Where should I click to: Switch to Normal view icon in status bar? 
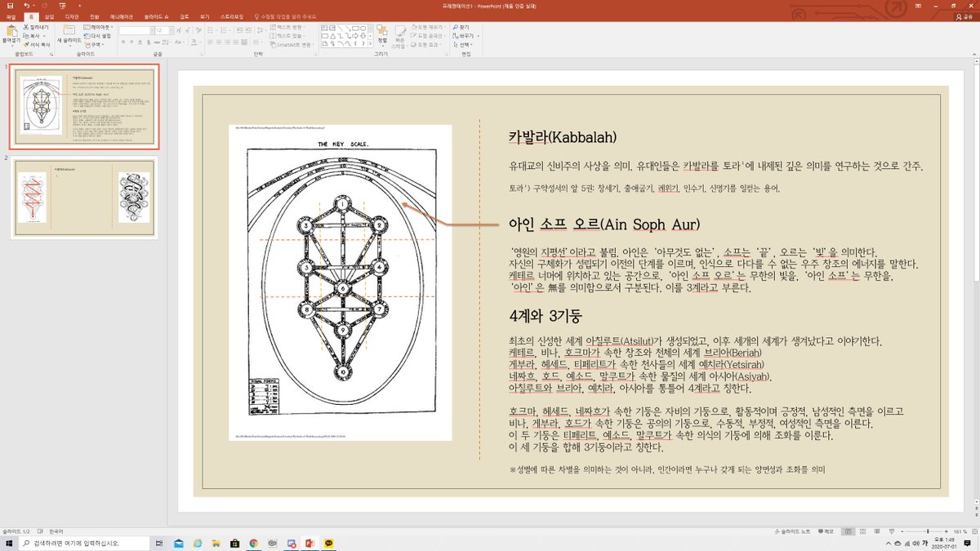tap(847, 531)
